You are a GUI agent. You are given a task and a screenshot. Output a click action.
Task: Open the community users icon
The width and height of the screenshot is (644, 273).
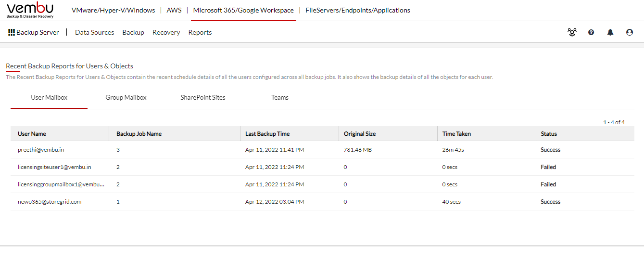point(572,32)
